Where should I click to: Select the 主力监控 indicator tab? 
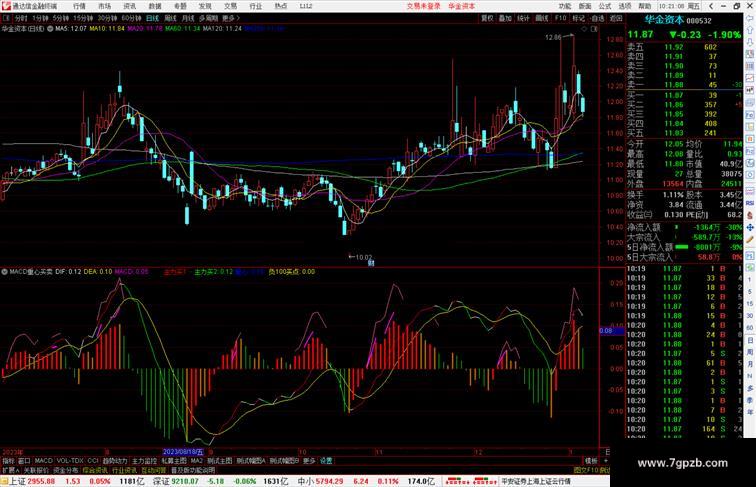tap(145, 461)
